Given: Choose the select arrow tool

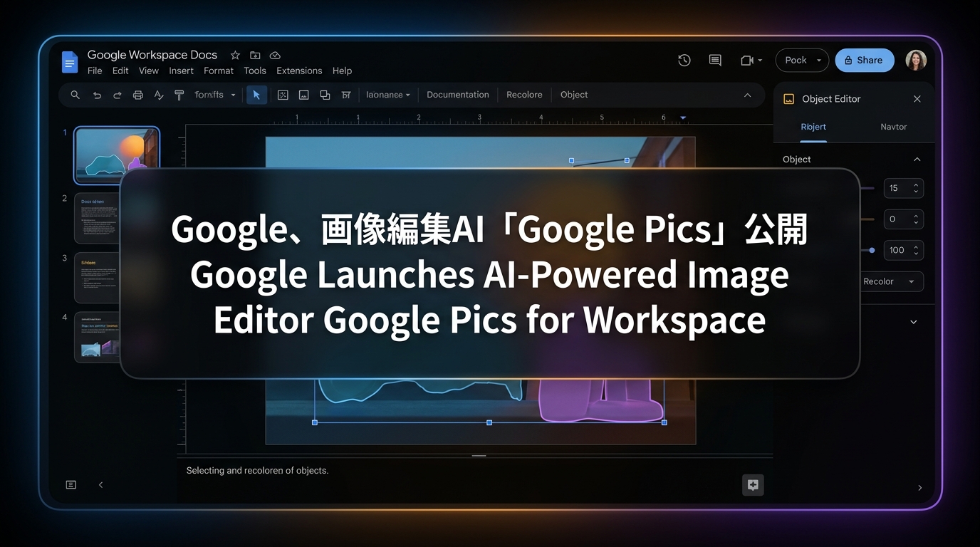Looking at the screenshot, I should coord(256,95).
